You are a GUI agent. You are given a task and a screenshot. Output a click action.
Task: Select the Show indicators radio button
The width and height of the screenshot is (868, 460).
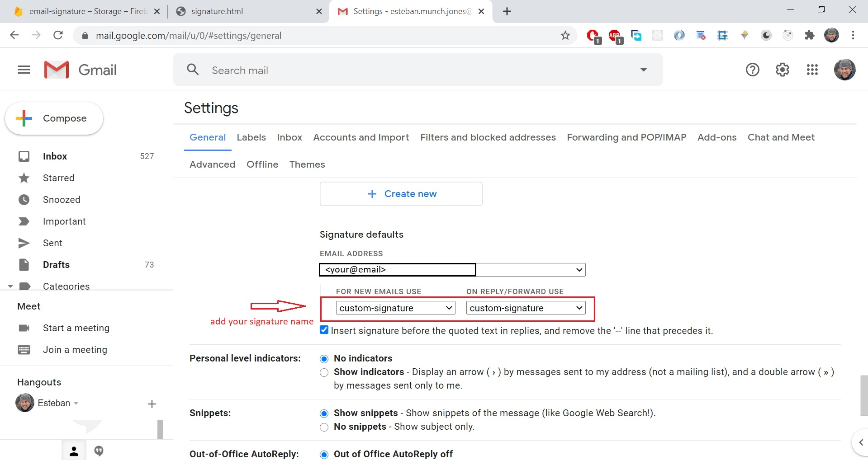pyautogui.click(x=323, y=372)
